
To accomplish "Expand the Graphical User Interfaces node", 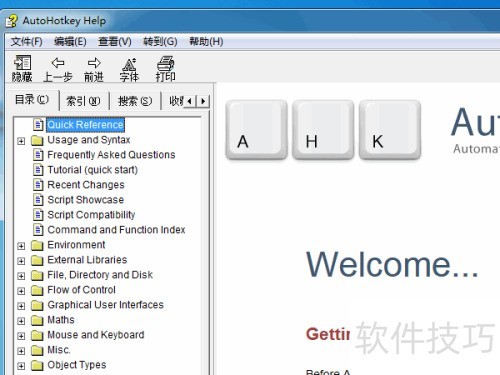I will pos(21,306).
